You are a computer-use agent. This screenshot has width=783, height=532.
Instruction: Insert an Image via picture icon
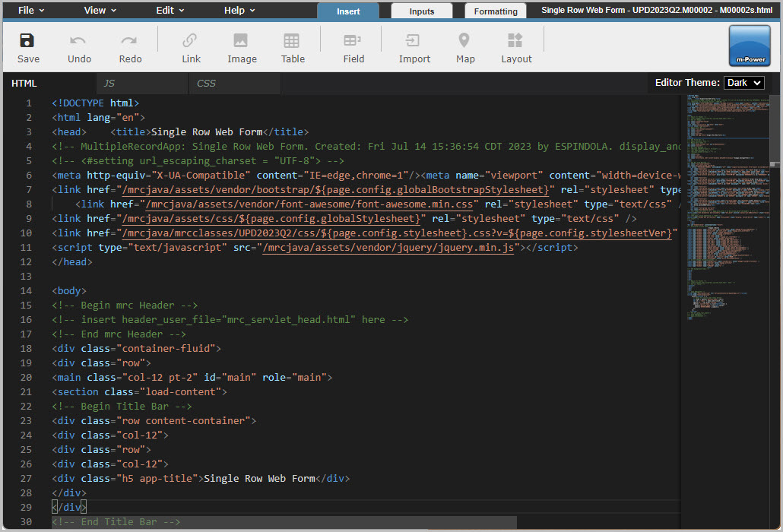(241, 40)
